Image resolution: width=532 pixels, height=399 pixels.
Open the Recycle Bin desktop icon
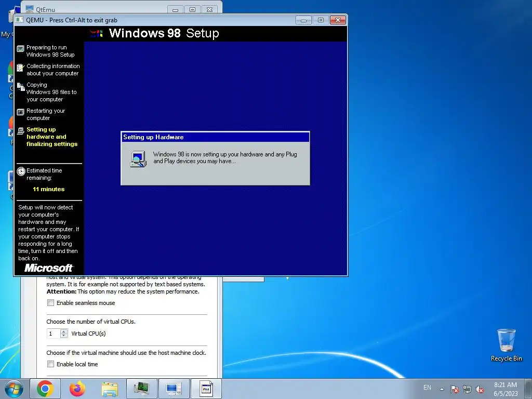click(506, 345)
